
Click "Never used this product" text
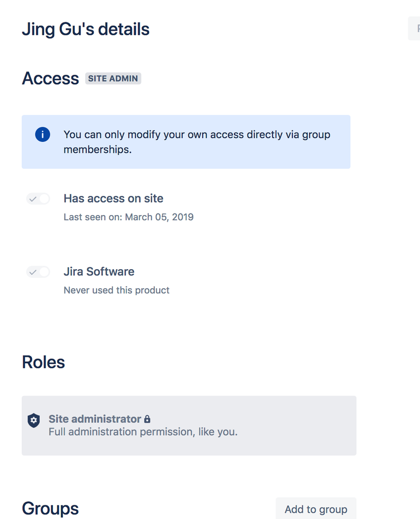tap(116, 290)
